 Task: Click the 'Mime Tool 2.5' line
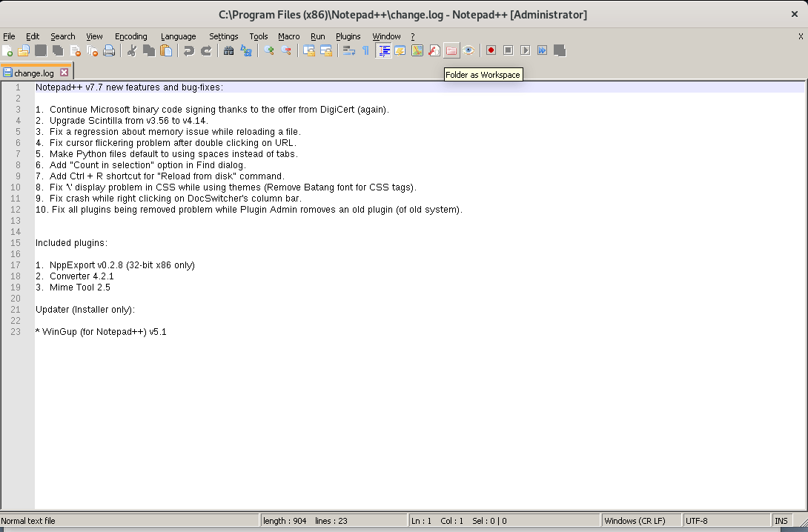(x=73, y=287)
